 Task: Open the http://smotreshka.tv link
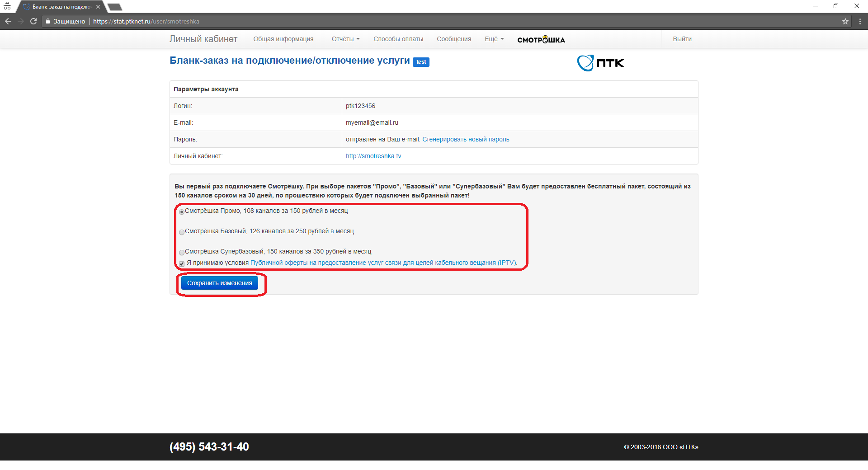tap(373, 156)
